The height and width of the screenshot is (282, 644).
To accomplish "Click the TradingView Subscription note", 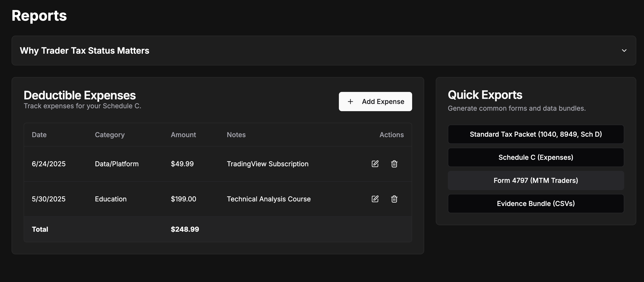I will tap(268, 164).
